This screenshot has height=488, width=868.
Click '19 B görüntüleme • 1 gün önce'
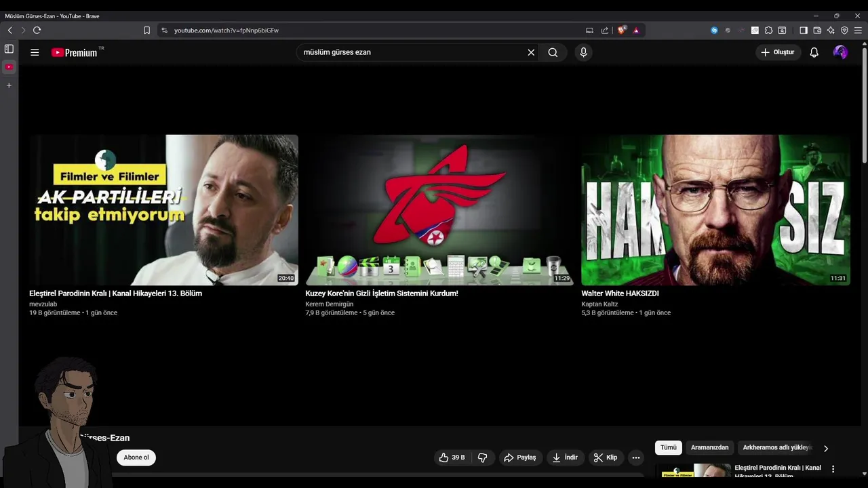pos(73,313)
